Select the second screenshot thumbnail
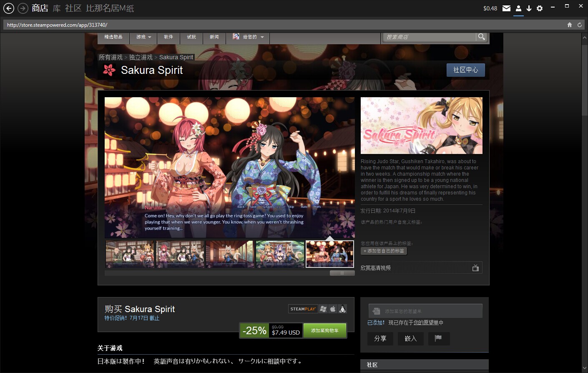Screen dimensions: 588x373 (x=180, y=254)
